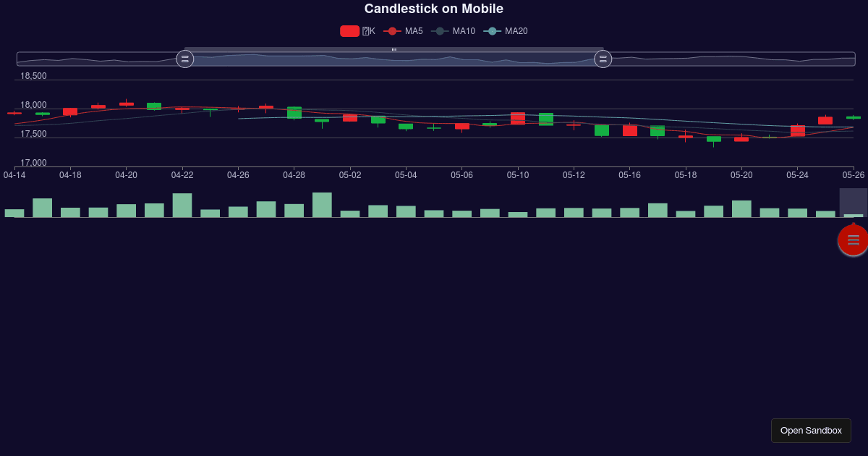
Task: Click the 05-12 date axis label
Action: click(574, 175)
